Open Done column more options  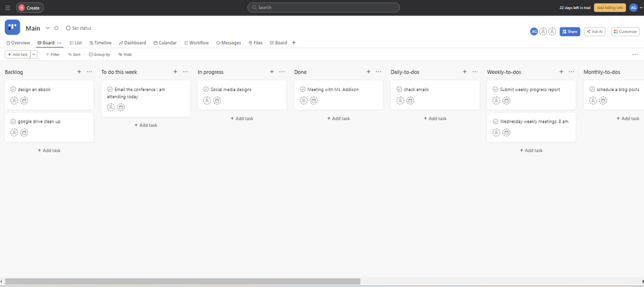click(378, 71)
